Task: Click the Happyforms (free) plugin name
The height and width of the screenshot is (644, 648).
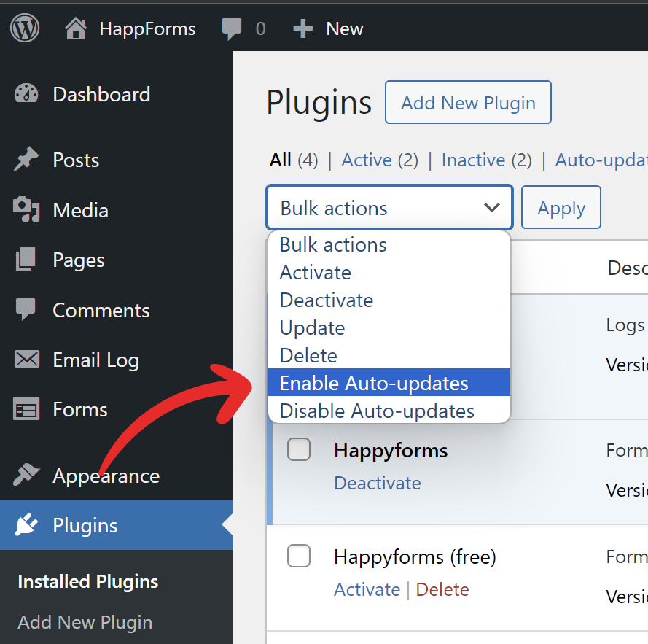Action: pyautogui.click(x=415, y=556)
